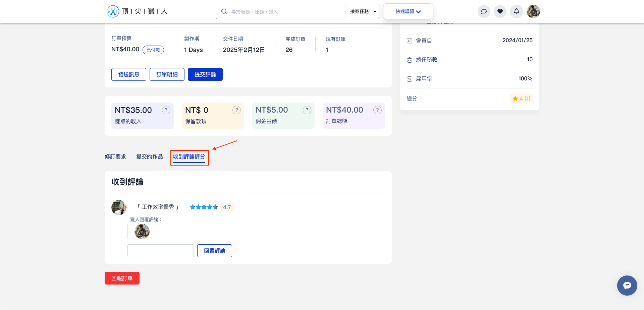644x310 pixels.
Task: Open the notification bell icon
Action: click(x=516, y=11)
